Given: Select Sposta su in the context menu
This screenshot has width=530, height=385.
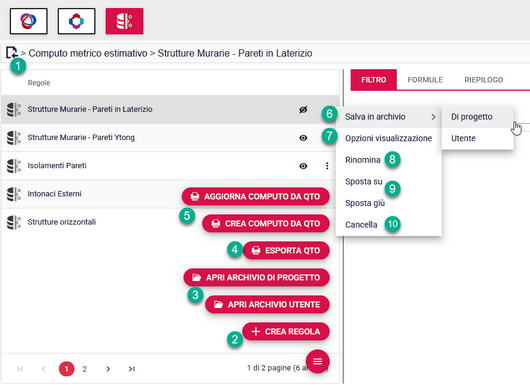Looking at the screenshot, I should (x=389, y=182).
